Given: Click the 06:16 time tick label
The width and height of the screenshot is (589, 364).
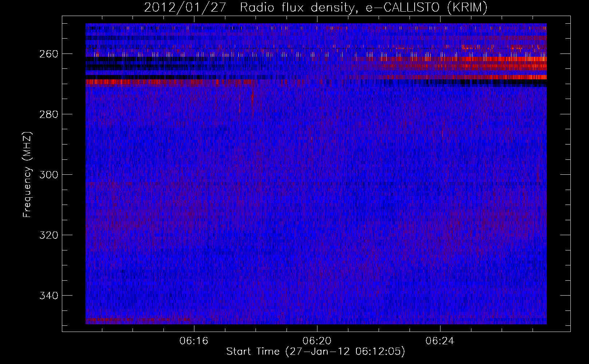Looking at the screenshot, I should pyautogui.click(x=194, y=341).
